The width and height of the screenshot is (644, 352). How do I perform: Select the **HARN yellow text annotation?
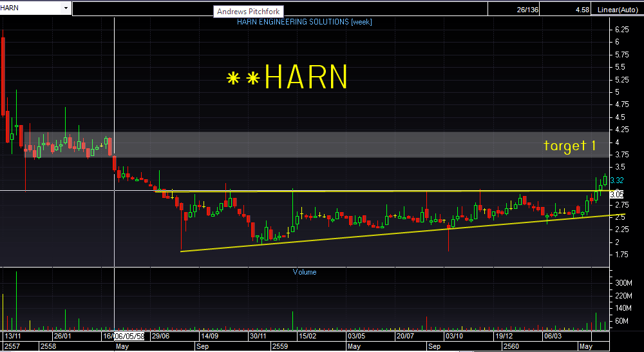click(287, 77)
